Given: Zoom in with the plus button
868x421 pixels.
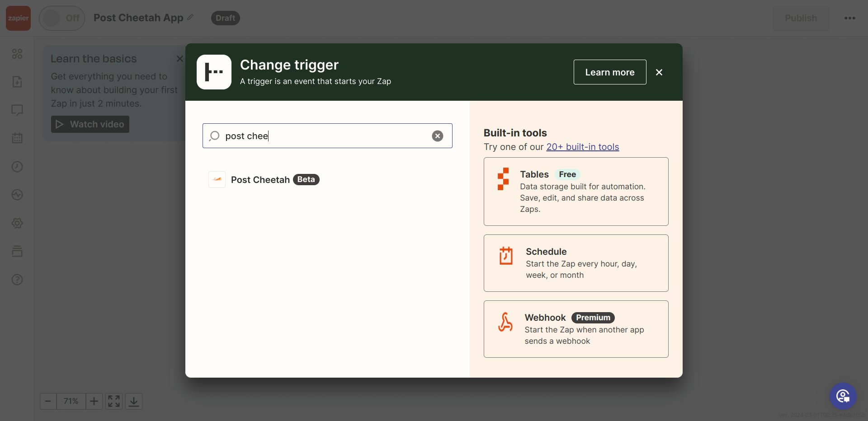Looking at the screenshot, I should [x=94, y=401].
